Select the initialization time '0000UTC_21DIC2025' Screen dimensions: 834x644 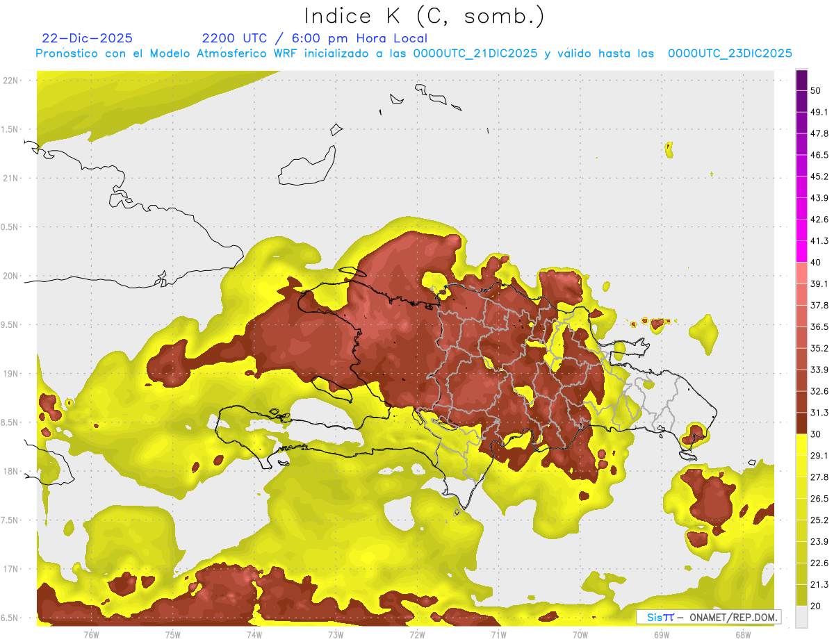(x=475, y=53)
